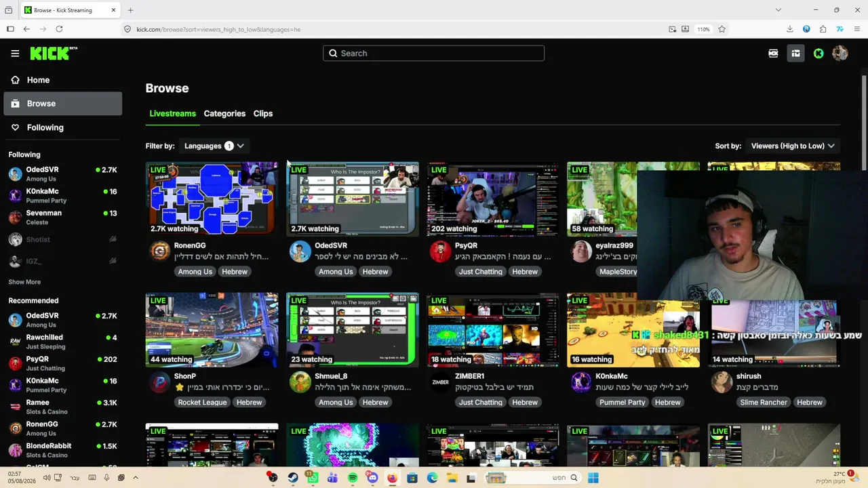Click the Pummel Party tag under K0nkaMc stream
The width and height of the screenshot is (868, 488).
pyautogui.click(x=623, y=403)
